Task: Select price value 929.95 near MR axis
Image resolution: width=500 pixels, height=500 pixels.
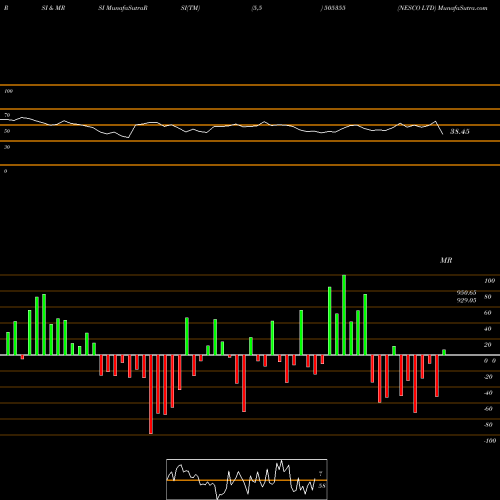Action: tap(466, 300)
